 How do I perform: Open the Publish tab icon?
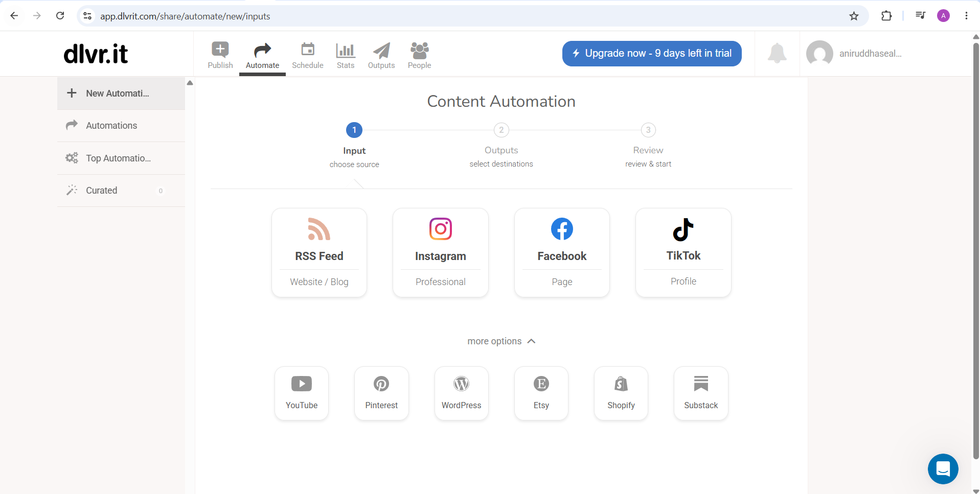coord(220,50)
